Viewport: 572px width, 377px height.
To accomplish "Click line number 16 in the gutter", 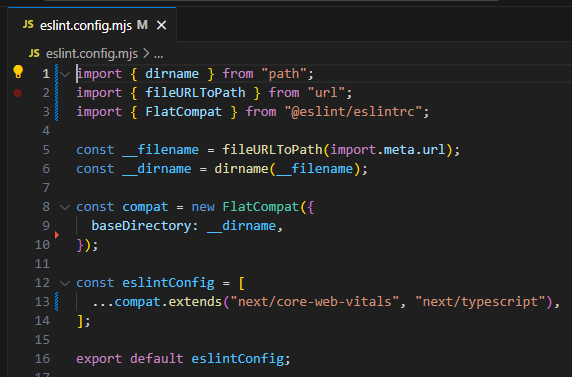I will [x=42, y=359].
